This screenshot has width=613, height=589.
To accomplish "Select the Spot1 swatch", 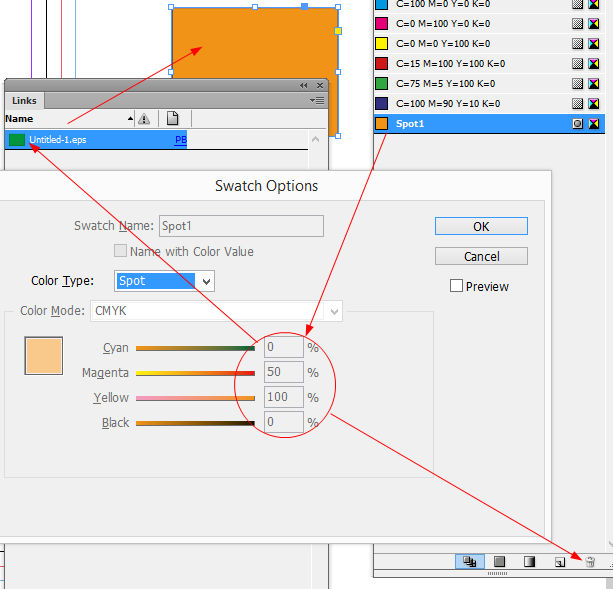I will [489, 124].
